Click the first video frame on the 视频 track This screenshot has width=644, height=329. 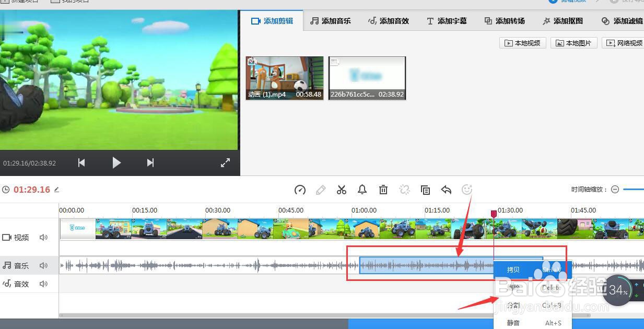pos(78,229)
